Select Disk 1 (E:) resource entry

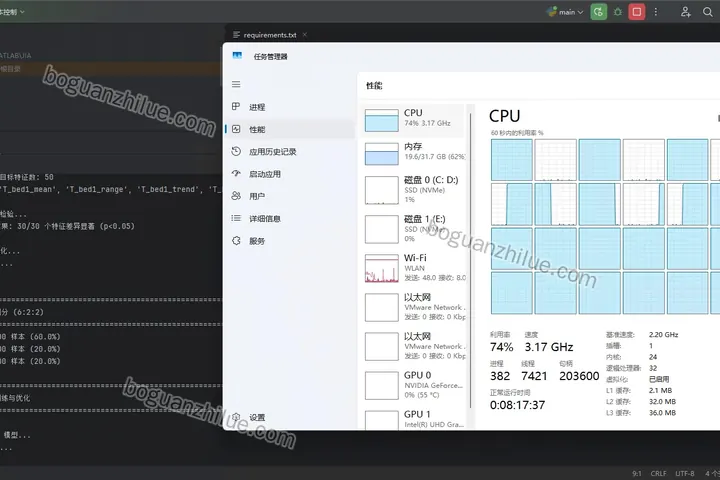pyautogui.click(x=414, y=229)
